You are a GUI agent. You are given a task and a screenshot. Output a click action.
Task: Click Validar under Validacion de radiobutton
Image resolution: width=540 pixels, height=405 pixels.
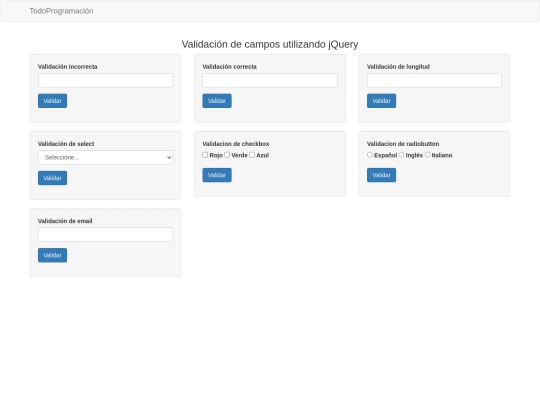[382, 175]
